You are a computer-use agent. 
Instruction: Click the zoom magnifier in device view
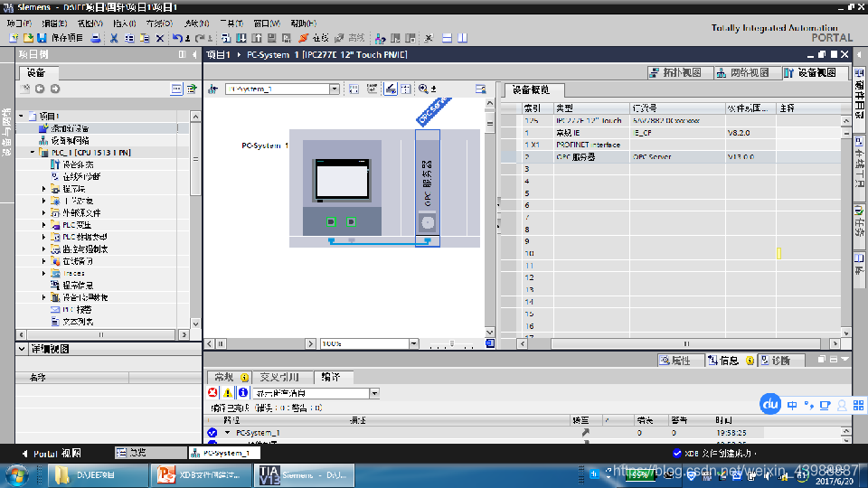[423, 89]
